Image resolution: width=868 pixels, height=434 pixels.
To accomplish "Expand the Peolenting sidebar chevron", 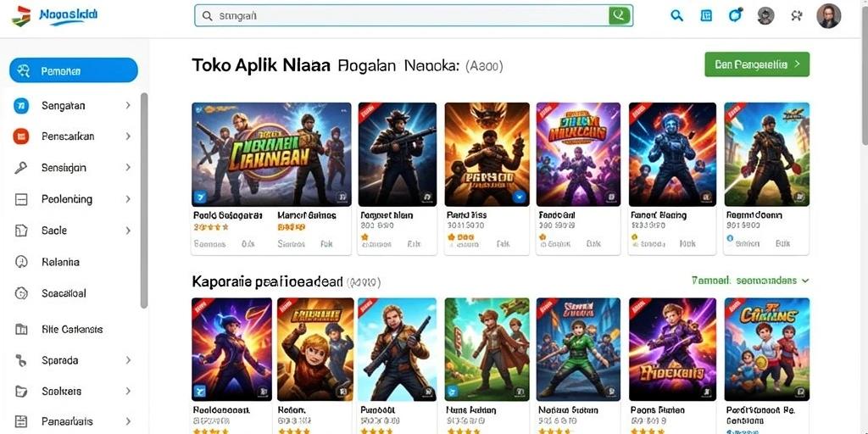I will tap(128, 198).
